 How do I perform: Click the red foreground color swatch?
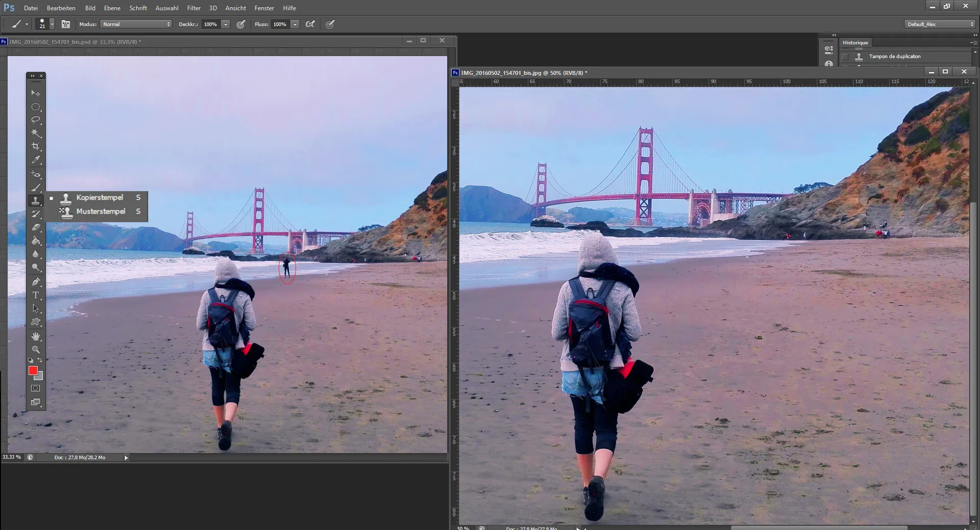pyautogui.click(x=33, y=370)
